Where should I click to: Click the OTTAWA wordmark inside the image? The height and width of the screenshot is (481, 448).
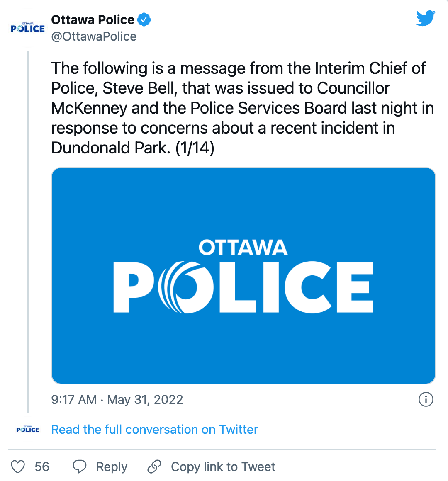tap(243, 248)
